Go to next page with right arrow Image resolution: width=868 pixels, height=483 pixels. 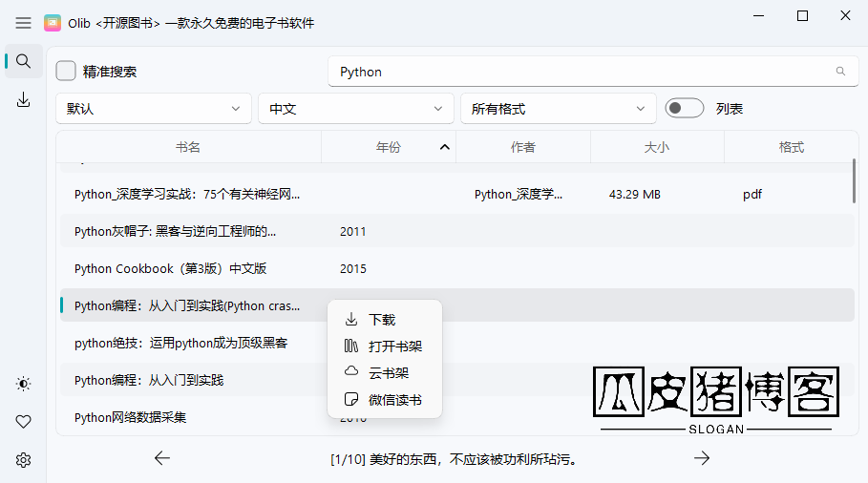(702, 458)
